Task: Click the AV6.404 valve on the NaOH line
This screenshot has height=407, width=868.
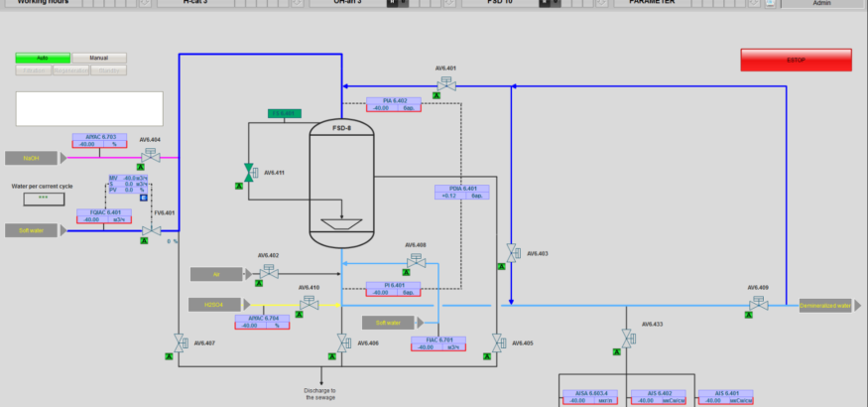Action: 151,156
